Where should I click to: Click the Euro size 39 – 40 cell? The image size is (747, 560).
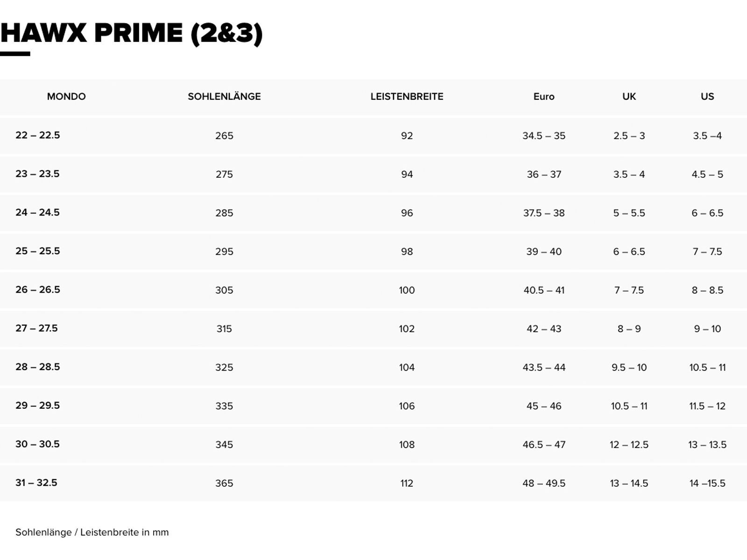[x=544, y=252]
